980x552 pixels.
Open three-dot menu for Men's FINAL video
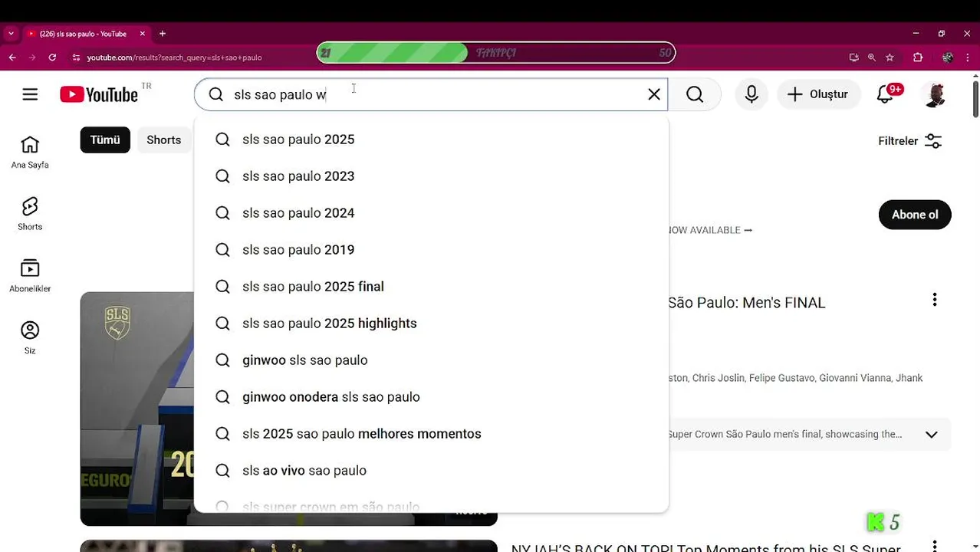tap(934, 300)
